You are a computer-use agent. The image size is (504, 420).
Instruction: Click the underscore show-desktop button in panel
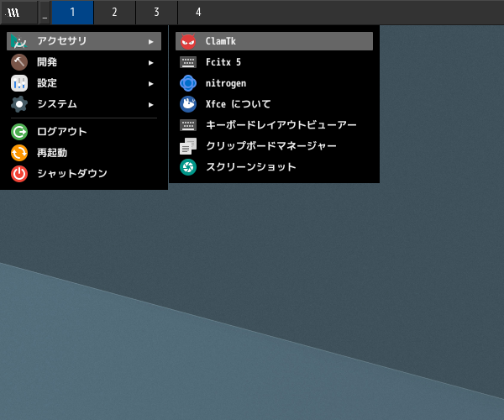point(45,13)
